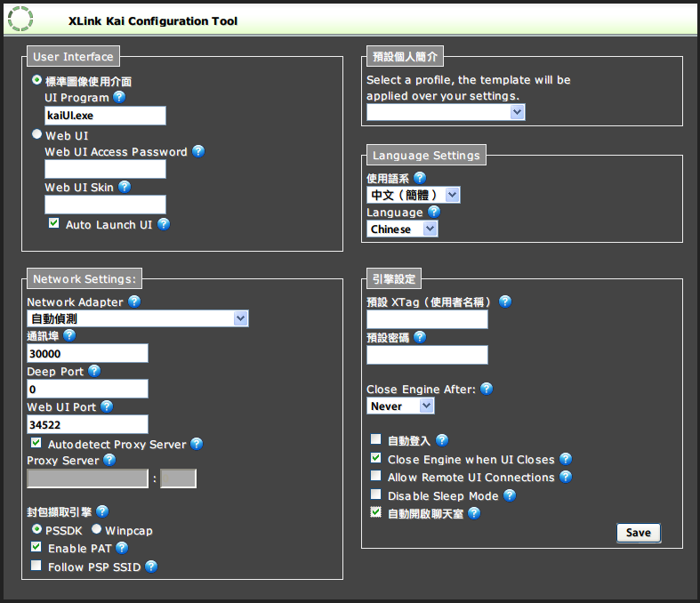Click help icon next to Close Engine After
This screenshot has width=700, height=603.
pyautogui.click(x=487, y=389)
